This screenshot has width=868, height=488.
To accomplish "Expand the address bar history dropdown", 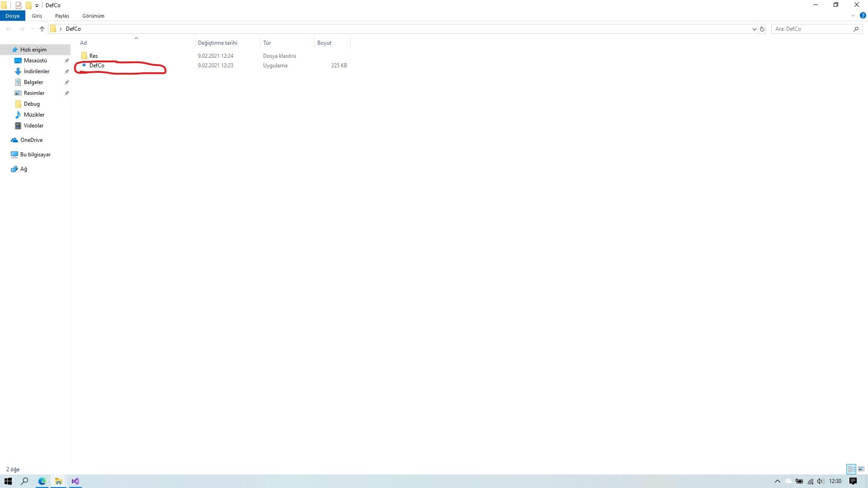I will [x=754, y=29].
